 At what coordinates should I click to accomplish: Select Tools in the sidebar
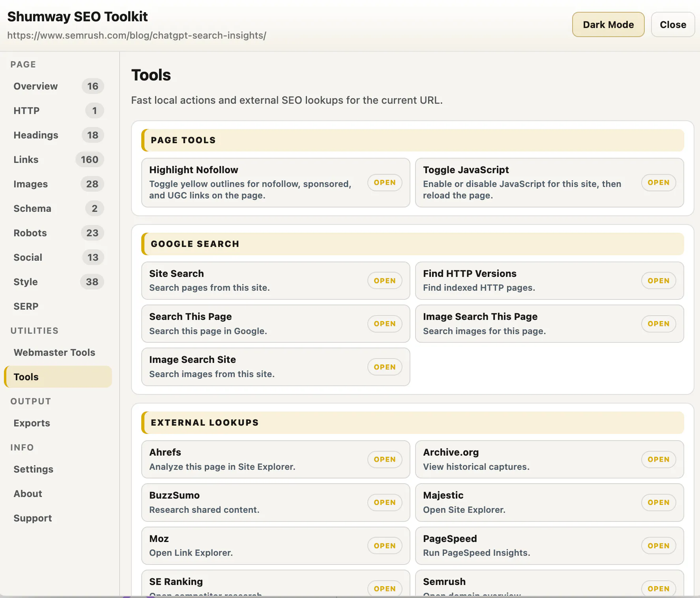click(x=58, y=377)
